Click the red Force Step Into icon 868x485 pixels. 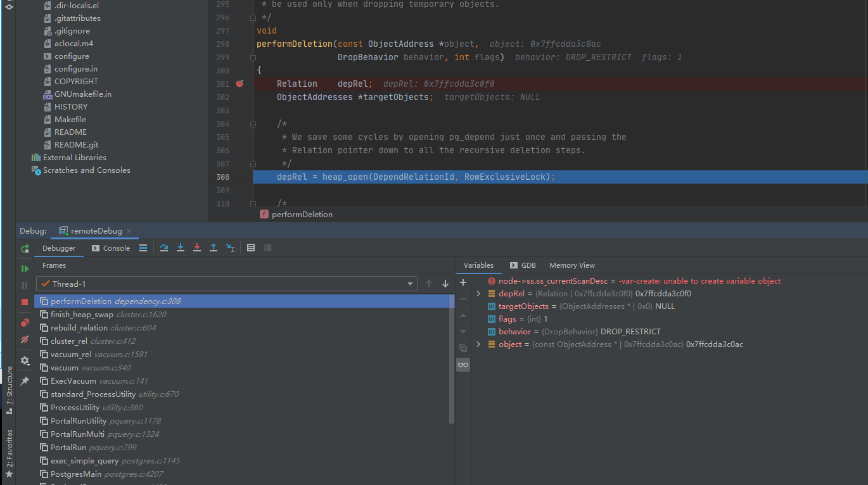pyautogui.click(x=197, y=248)
